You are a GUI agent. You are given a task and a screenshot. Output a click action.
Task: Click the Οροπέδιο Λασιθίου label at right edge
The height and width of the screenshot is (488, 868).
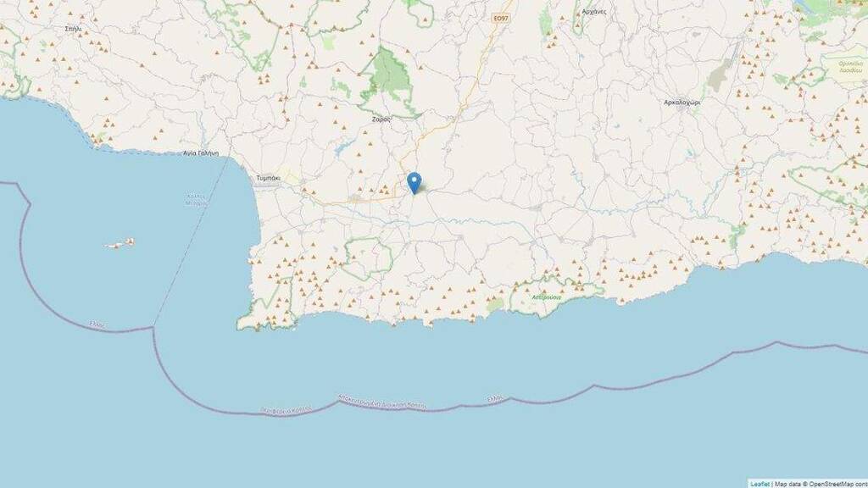pyautogui.click(x=851, y=67)
